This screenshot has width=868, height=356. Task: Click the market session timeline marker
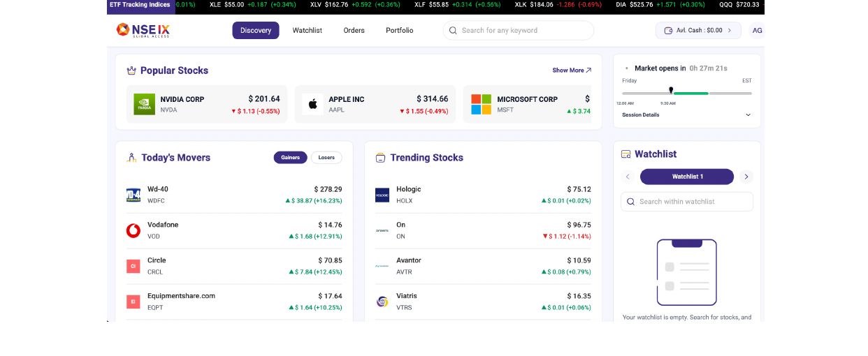click(671, 90)
